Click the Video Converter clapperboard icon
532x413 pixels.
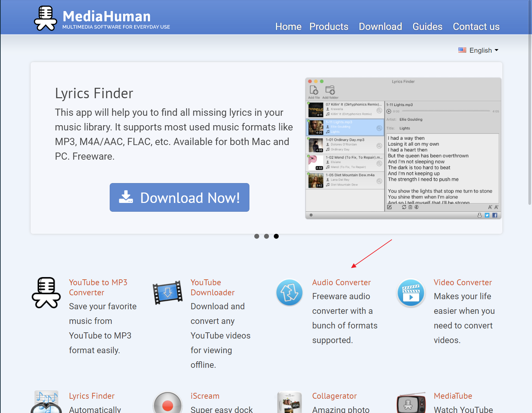point(411,293)
